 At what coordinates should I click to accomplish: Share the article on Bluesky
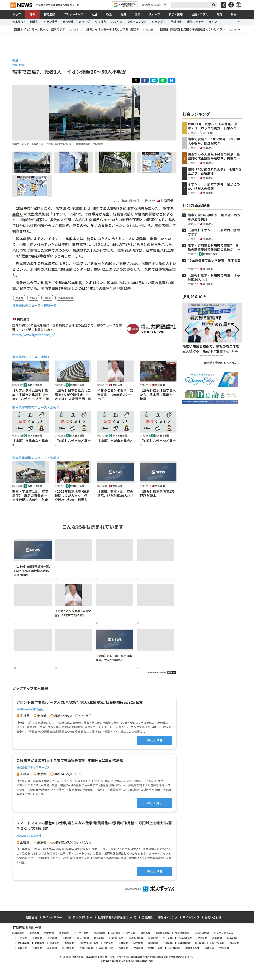coord(172,81)
